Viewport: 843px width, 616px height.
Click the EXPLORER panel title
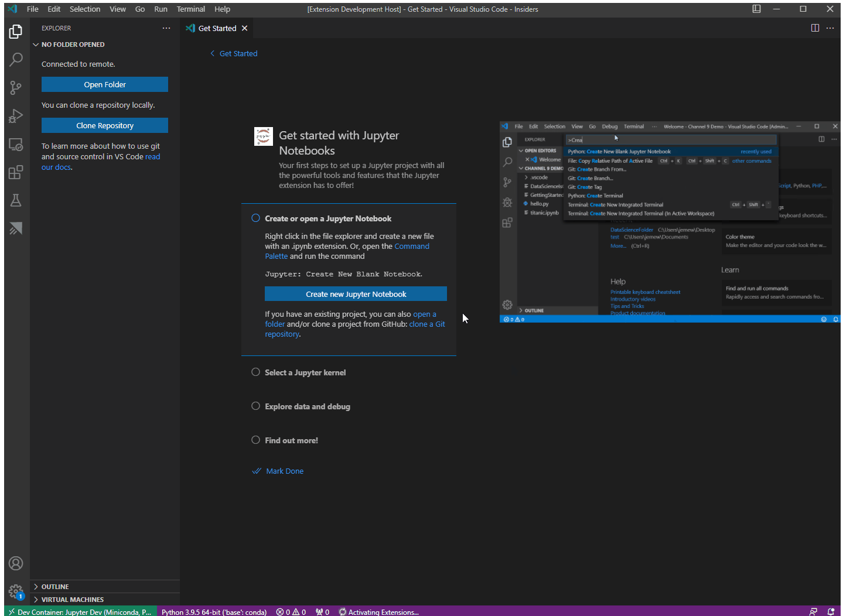[56, 28]
